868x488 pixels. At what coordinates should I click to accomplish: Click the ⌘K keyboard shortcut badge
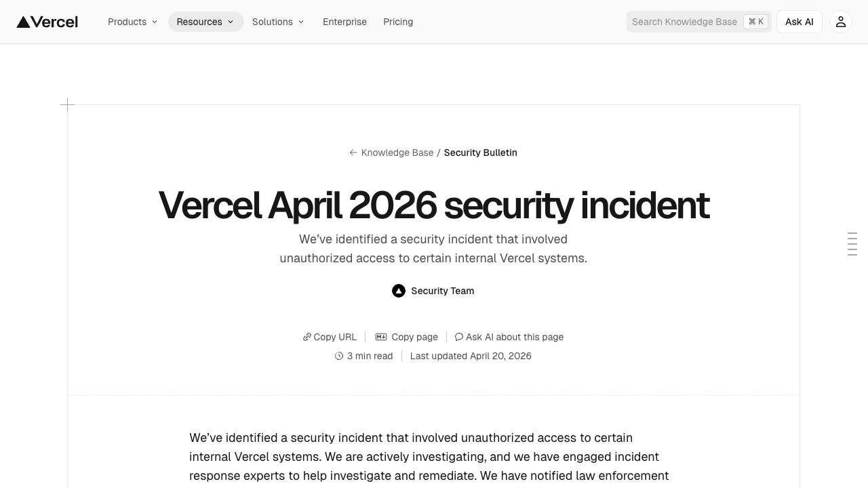point(755,21)
